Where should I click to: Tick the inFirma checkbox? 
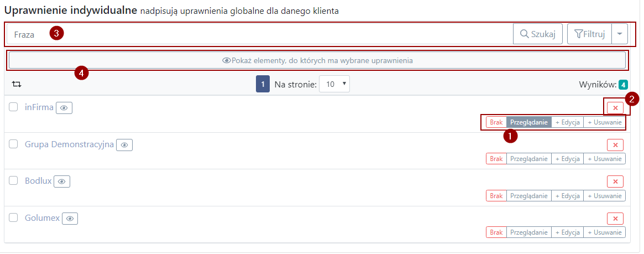click(13, 107)
